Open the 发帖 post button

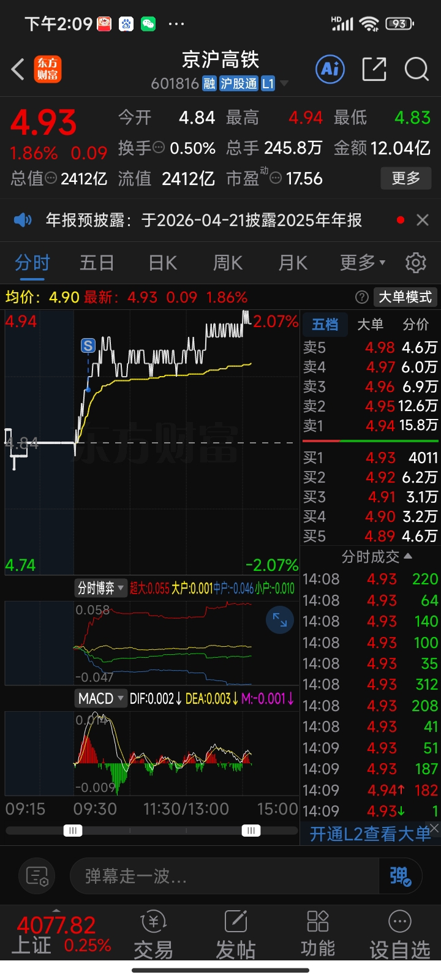pyautogui.click(x=235, y=935)
